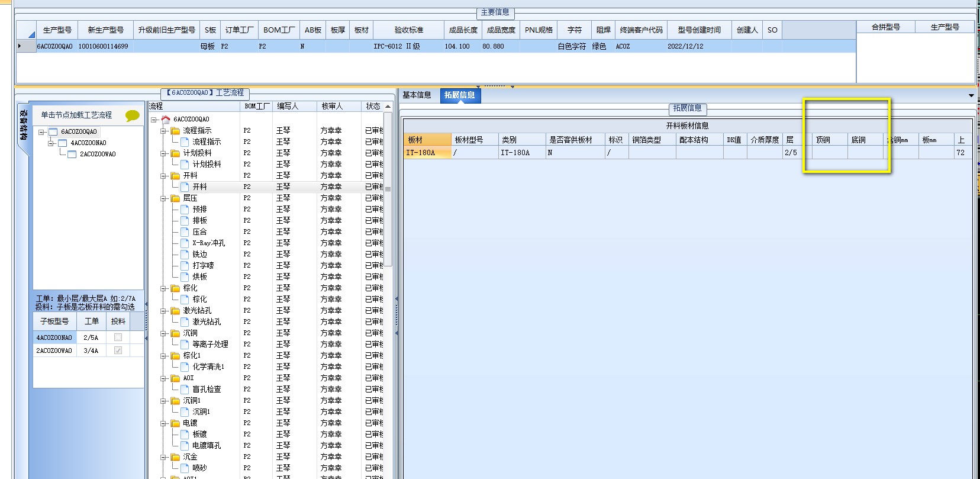Toggle 投料 checkbox for 4ACOZ00NA0

[118, 337]
